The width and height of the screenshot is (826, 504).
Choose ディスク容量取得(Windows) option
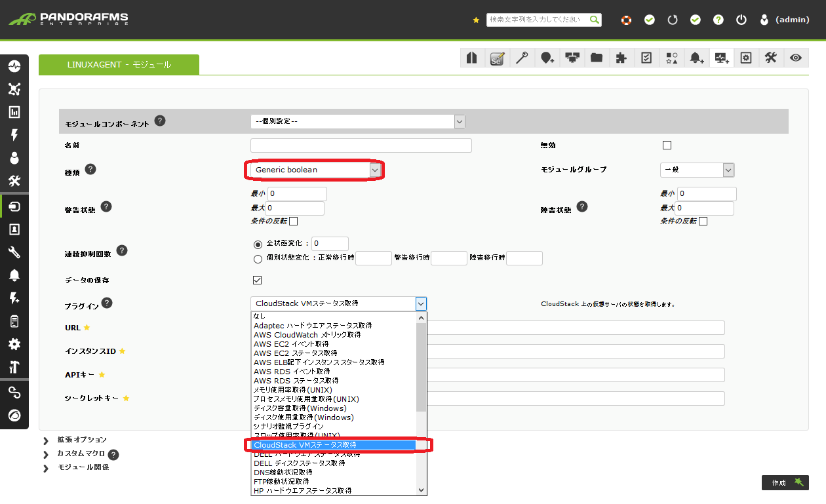(334, 408)
